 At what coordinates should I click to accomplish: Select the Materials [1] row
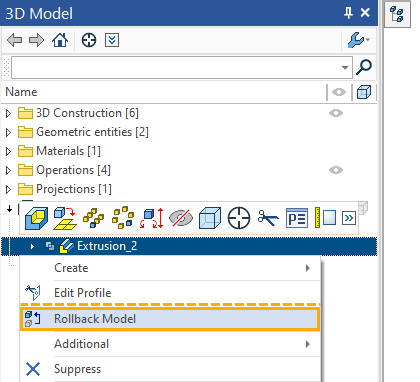click(189, 151)
